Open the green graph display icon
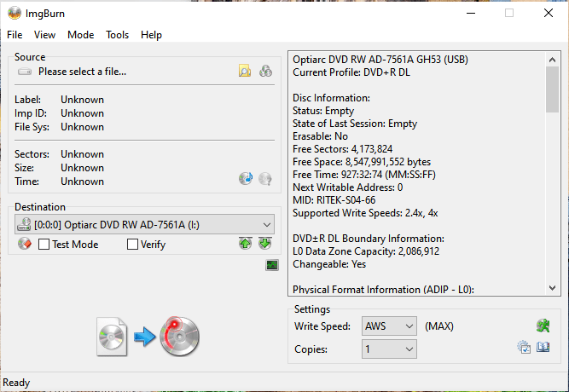The image size is (569, 392). click(272, 265)
